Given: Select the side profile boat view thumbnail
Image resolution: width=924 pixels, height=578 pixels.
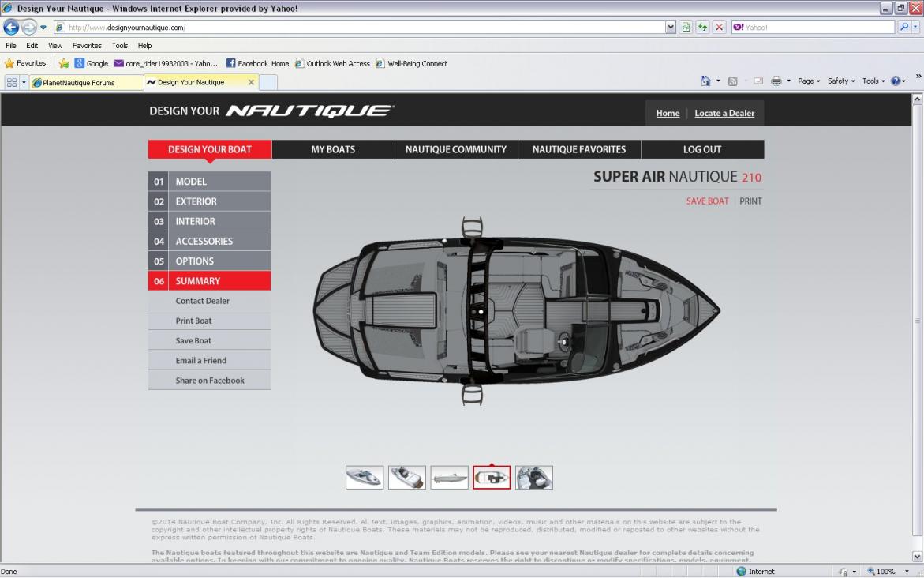Looking at the screenshot, I should pos(449,477).
